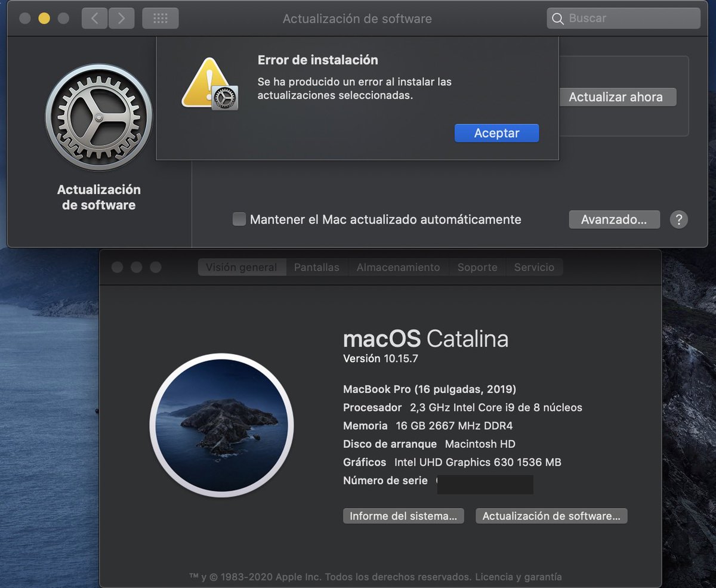Open the help question mark button

(678, 219)
